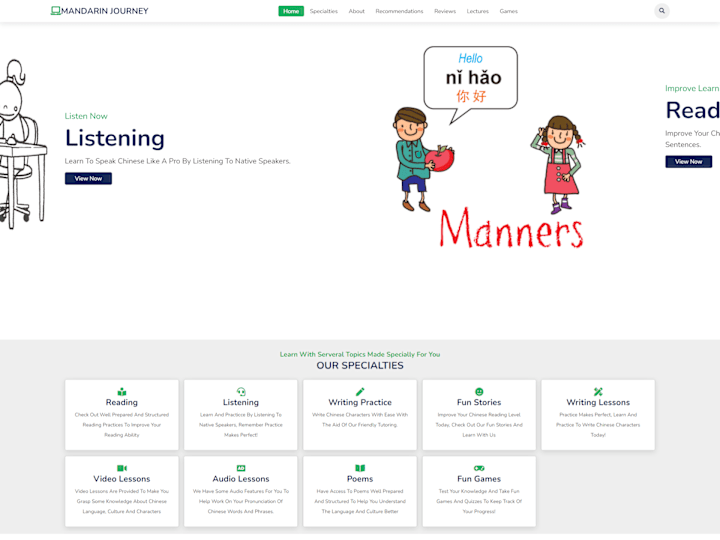Click the Fun Games gamepad icon
This screenshot has width=720, height=540.
coord(479,468)
